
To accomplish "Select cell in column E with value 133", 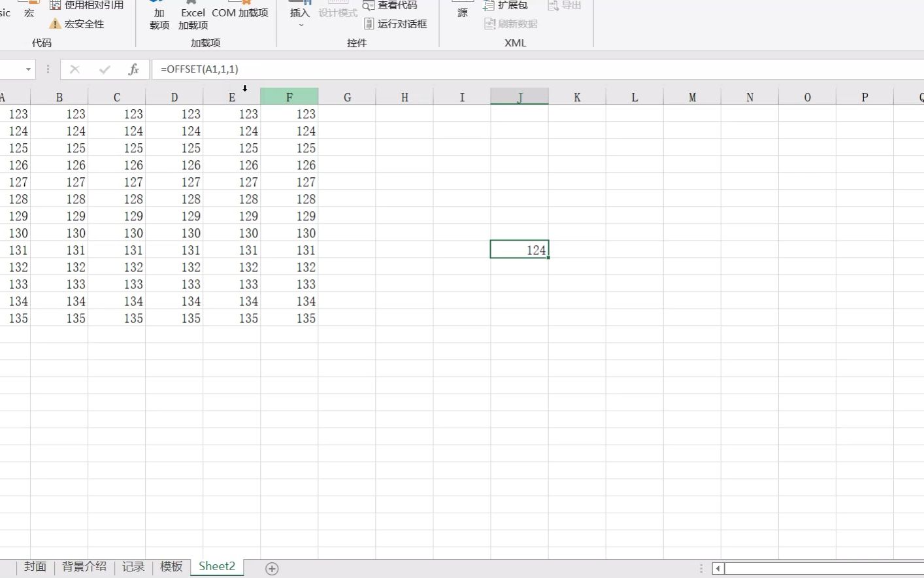I will tap(231, 284).
